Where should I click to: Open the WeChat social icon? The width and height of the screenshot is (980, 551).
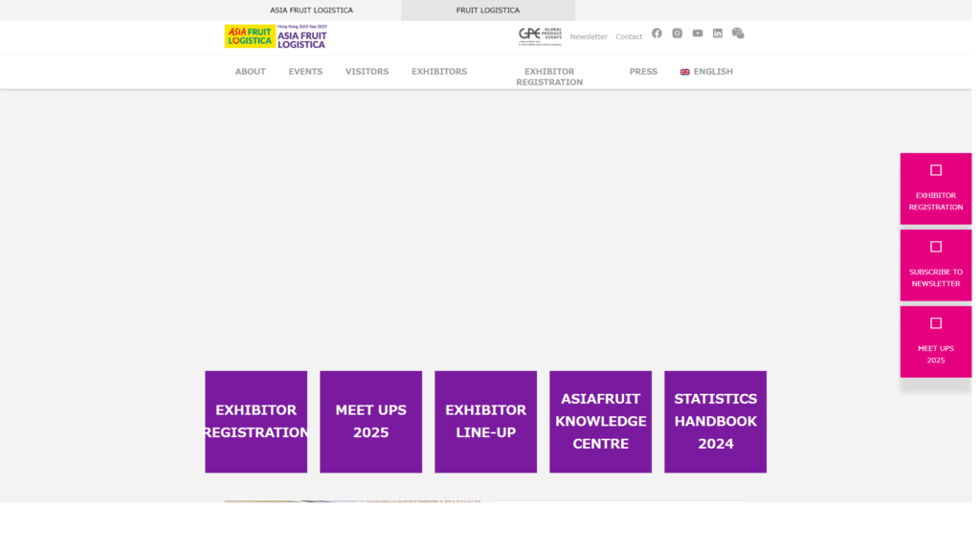(738, 33)
